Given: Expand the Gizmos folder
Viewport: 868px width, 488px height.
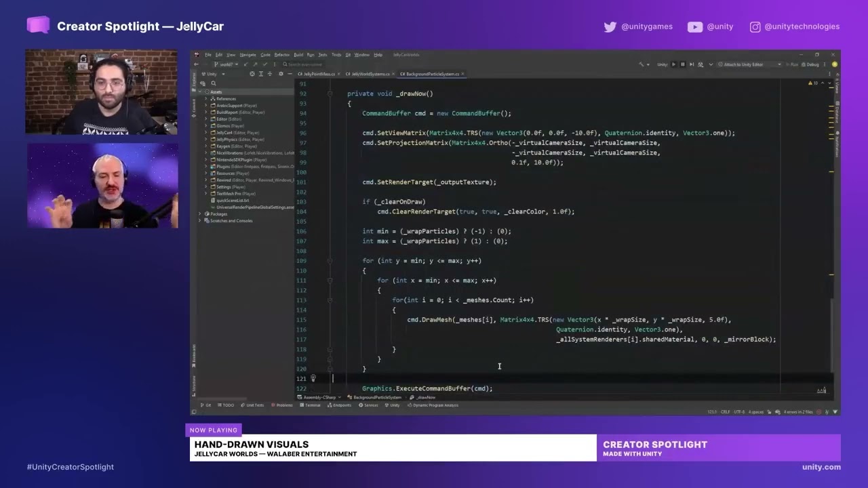Looking at the screenshot, I should [x=207, y=126].
